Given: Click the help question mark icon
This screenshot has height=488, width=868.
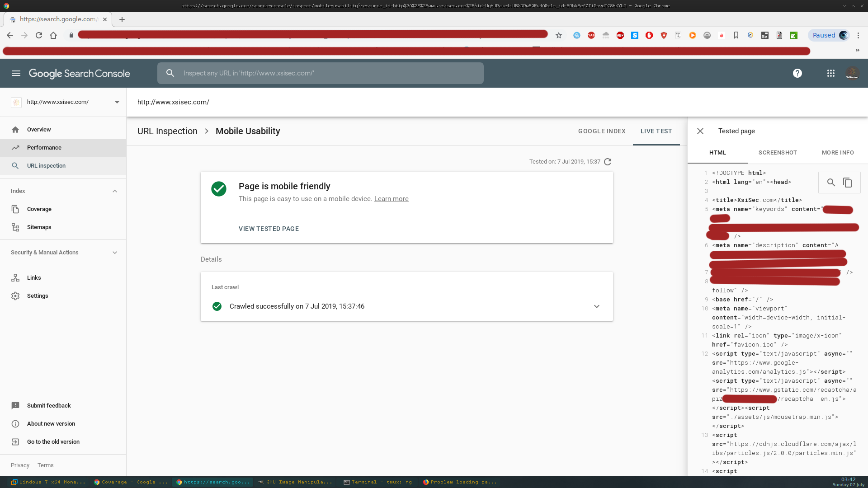Looking at the screenshot, I should pyautogui.click(x=797, y=73).
